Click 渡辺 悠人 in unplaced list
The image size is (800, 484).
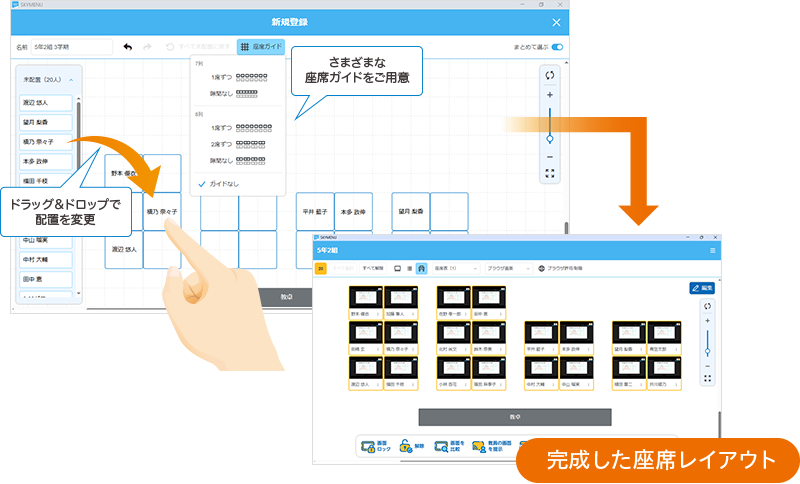[x=46, y=103]
